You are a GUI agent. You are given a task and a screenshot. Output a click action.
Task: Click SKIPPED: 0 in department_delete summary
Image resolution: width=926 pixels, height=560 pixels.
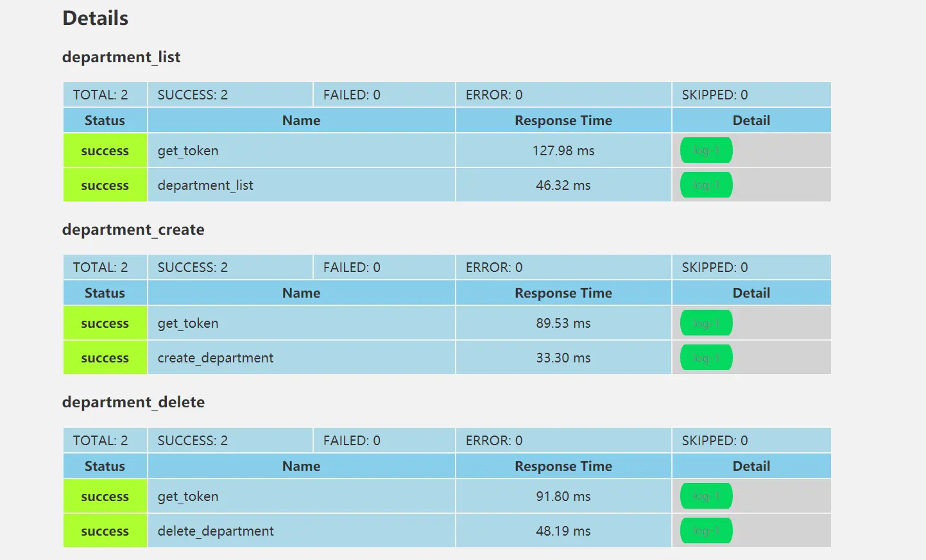click(751, 440)
